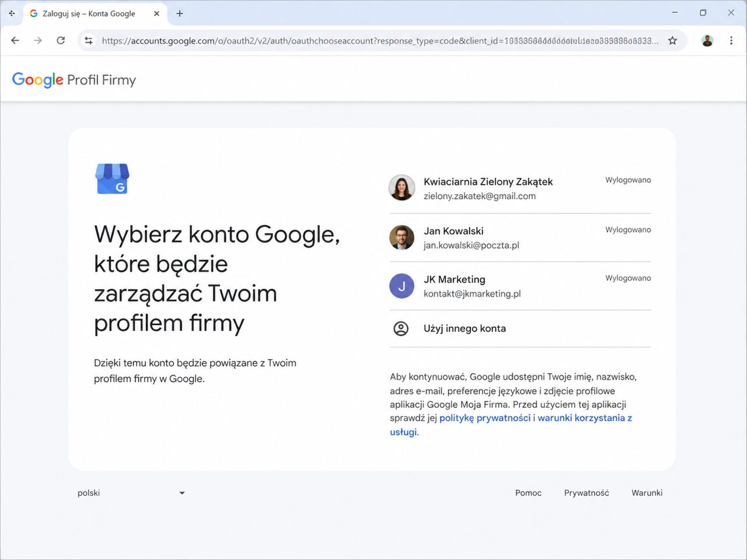Screen dimensions: 747x560
Task: Open the Warunki footer link
Action: pos(647,493)
